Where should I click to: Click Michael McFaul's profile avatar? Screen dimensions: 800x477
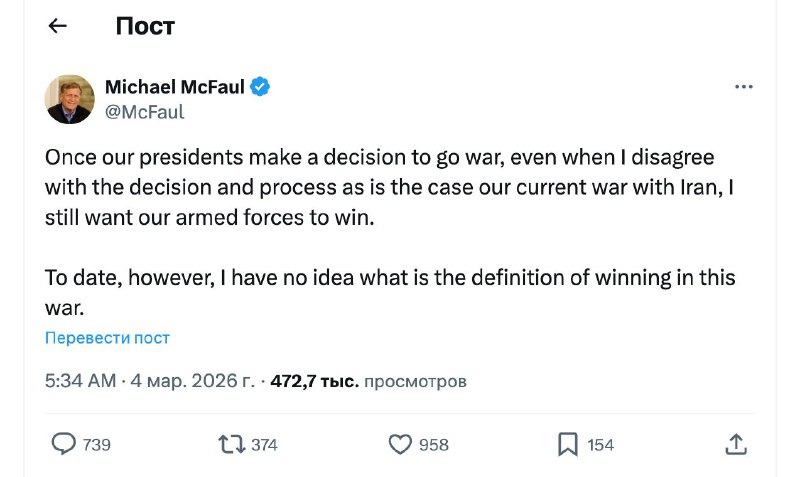point(70,99)
